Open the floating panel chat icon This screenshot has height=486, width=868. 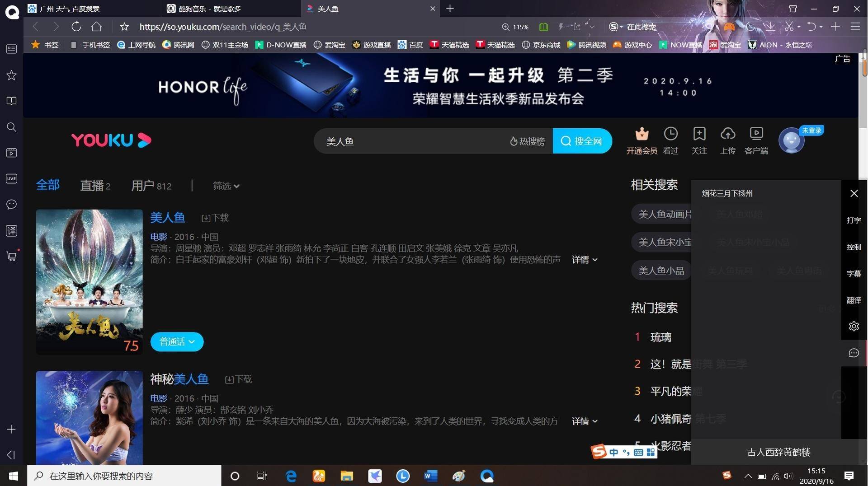(854, 353)
